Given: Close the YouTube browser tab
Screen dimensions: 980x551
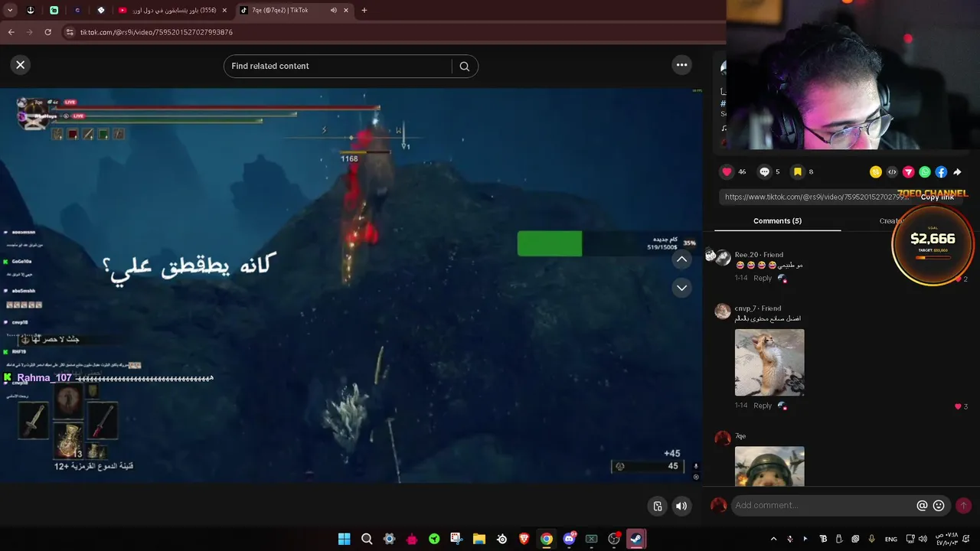Looking at the screenshot, I should [224, 11].
